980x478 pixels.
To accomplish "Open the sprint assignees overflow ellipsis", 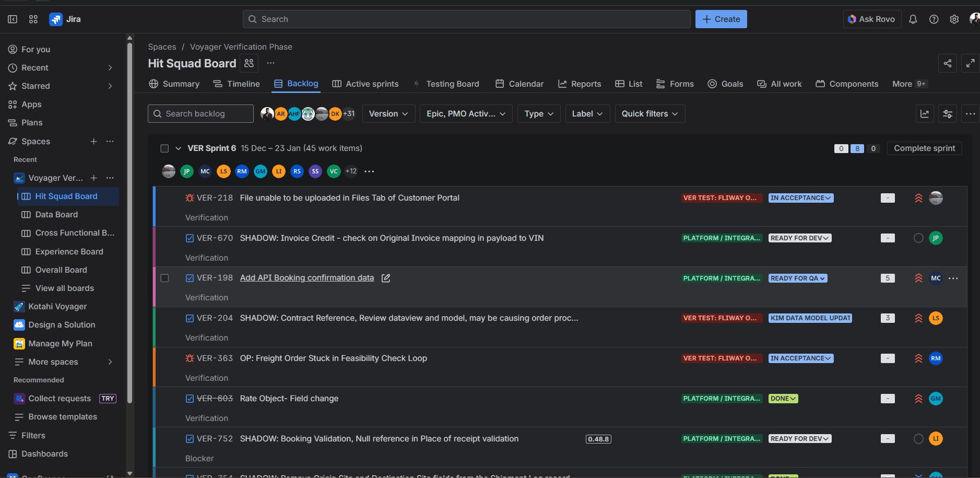I will click(x=369, y=171).
